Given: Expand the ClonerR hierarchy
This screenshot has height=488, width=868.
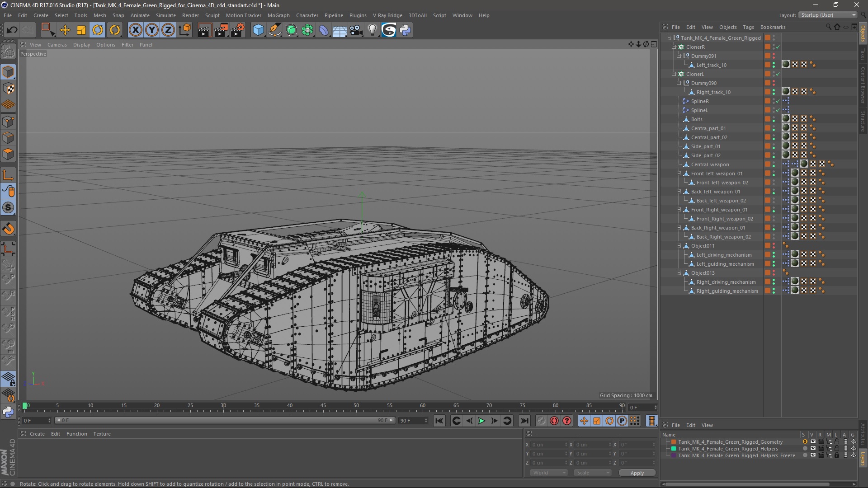Looking at the screenshot, I should pyautogui.click(x=673, y=47).
